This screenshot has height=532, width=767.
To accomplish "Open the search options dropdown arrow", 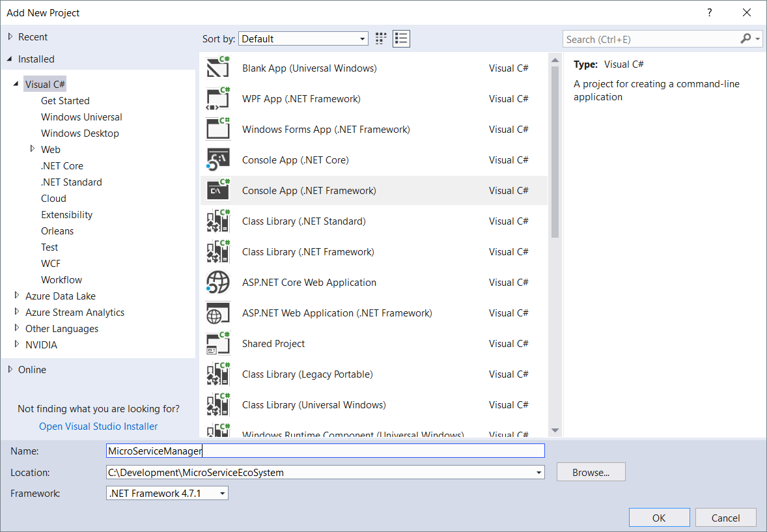I will click(758, 38).
